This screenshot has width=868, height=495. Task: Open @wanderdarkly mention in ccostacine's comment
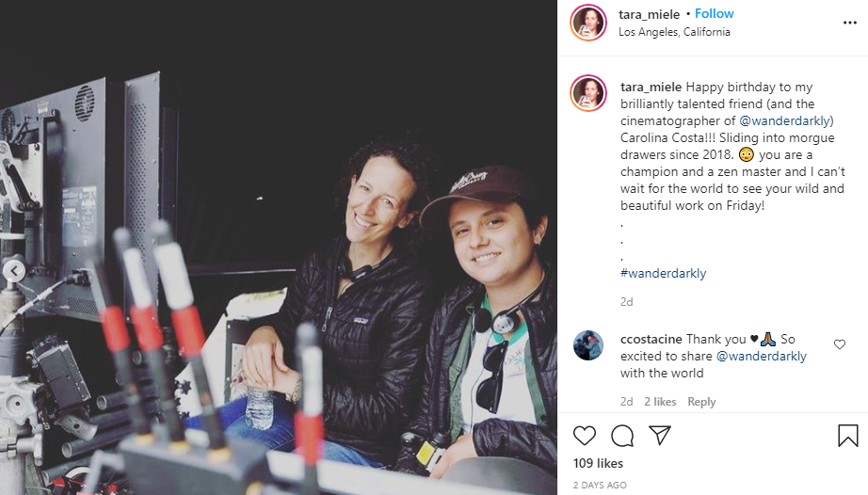coord(762,356)
